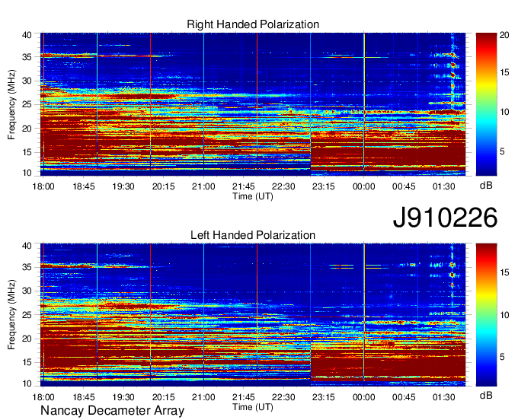Image resolution: width=518 pixels, height=420 pixels.
Task: Click the "dB" label beneath Right Handed color bar
Action: point(486,186)
